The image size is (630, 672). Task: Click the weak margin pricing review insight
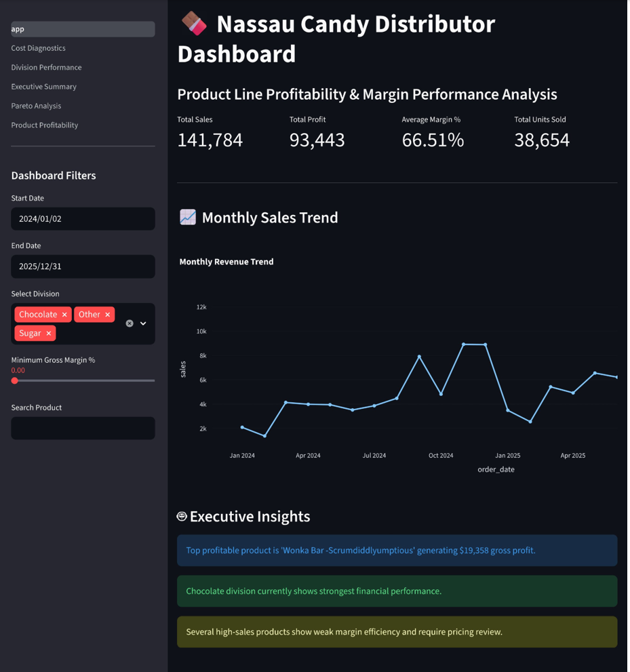pos(397,632)
